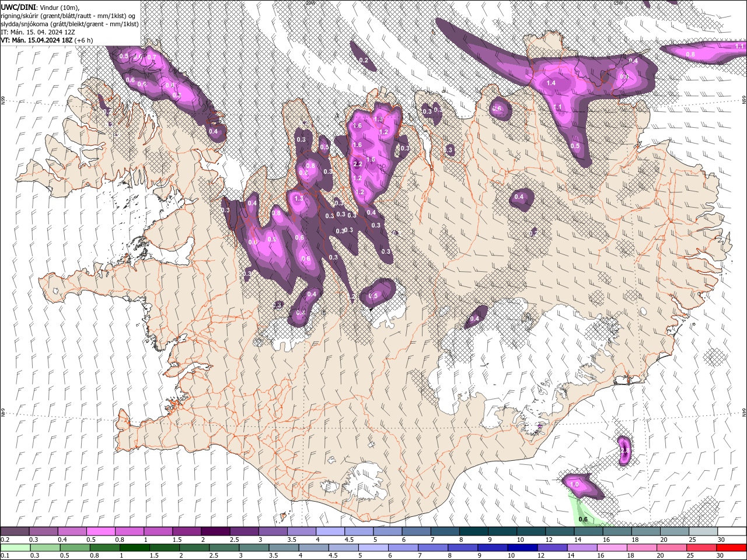Image resolution: width=747 pixels, height=560 pixels.
Task: Click the upper legend swatch between 1.5 and 2
Action: point(187,531)
